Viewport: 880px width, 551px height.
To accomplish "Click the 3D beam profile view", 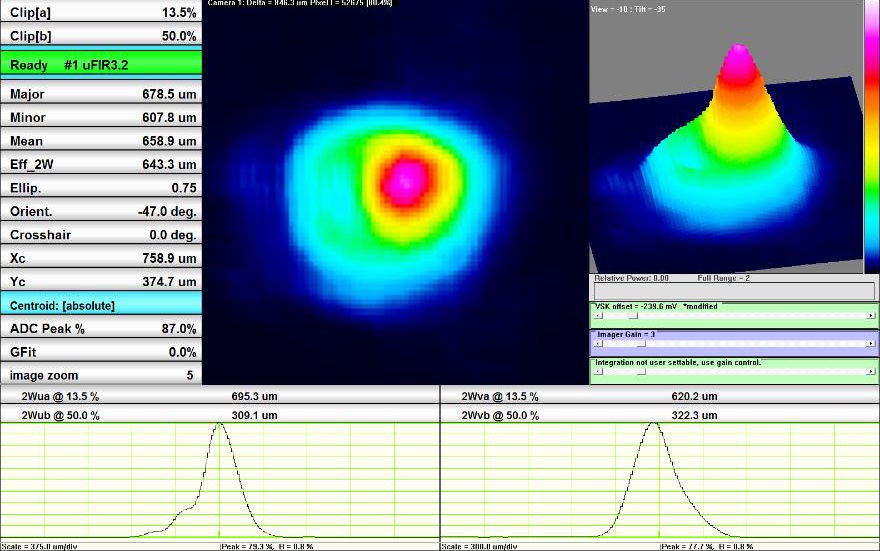I will (x=725, y=140).
